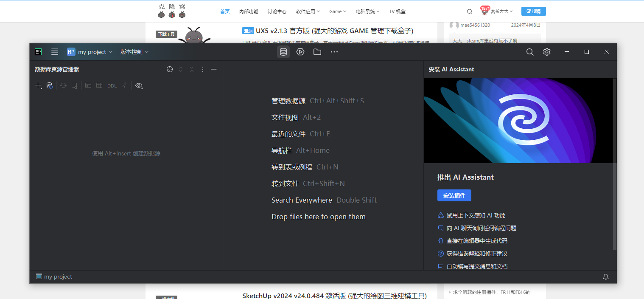Open 首页 tab in browser site nav

coord(225,11)
